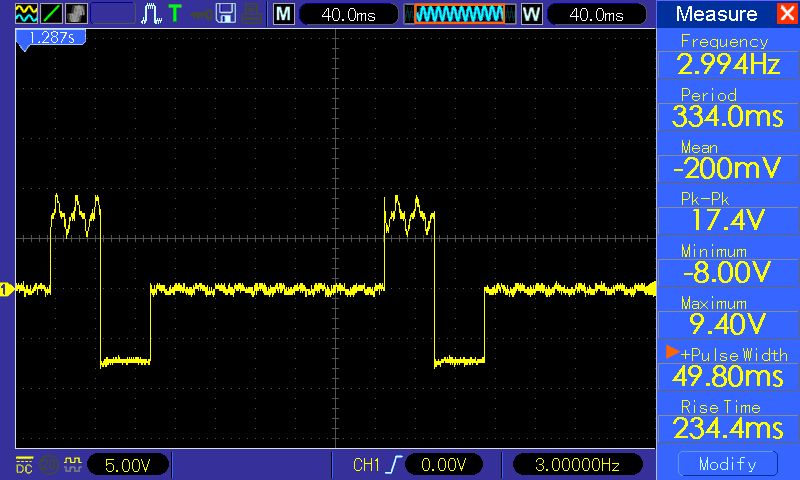Click the floppy disk save icon
This screenshot has height=480, width=800.
coord(226,14)
